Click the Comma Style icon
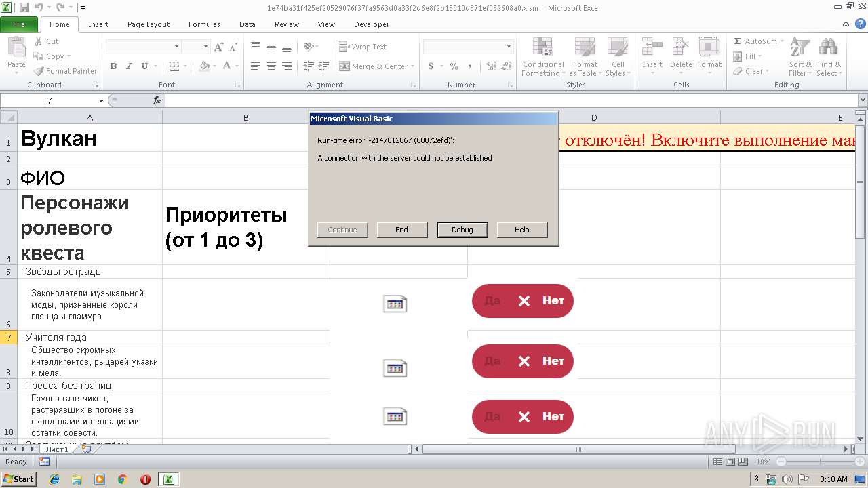 click(x=469, y=66)
